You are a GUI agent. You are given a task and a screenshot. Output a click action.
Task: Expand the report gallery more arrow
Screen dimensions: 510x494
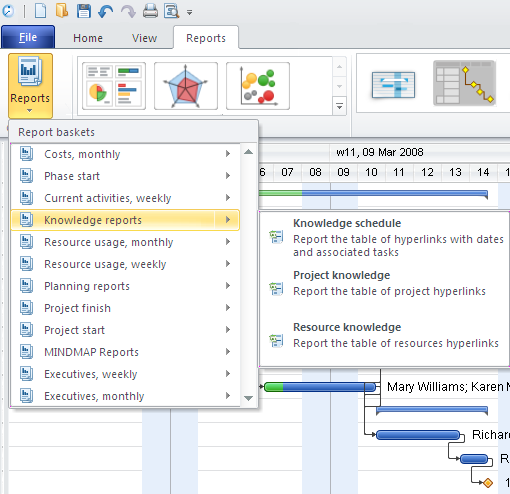pyautogui.click(x=339, y=107)
